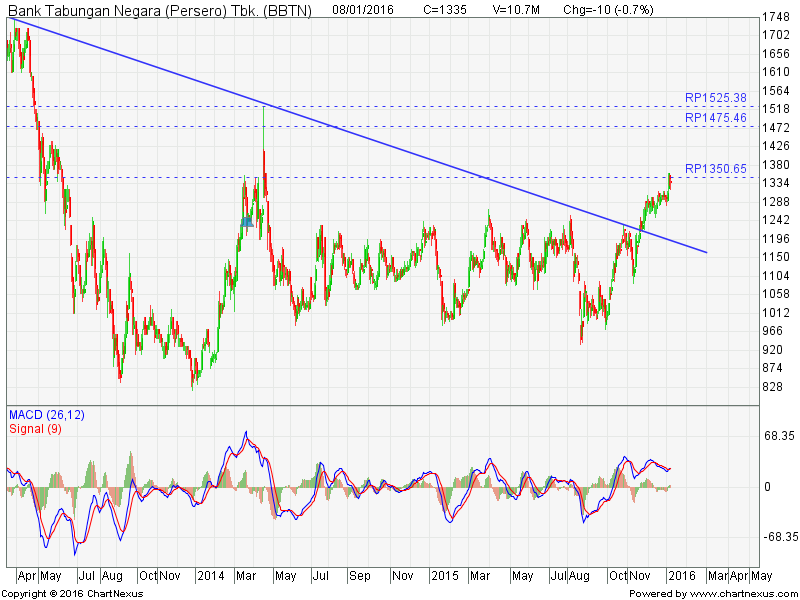Click the 2016 year label on the time axis
The height and width of the screenshot is (600, 800).
(x=679, y=576)
